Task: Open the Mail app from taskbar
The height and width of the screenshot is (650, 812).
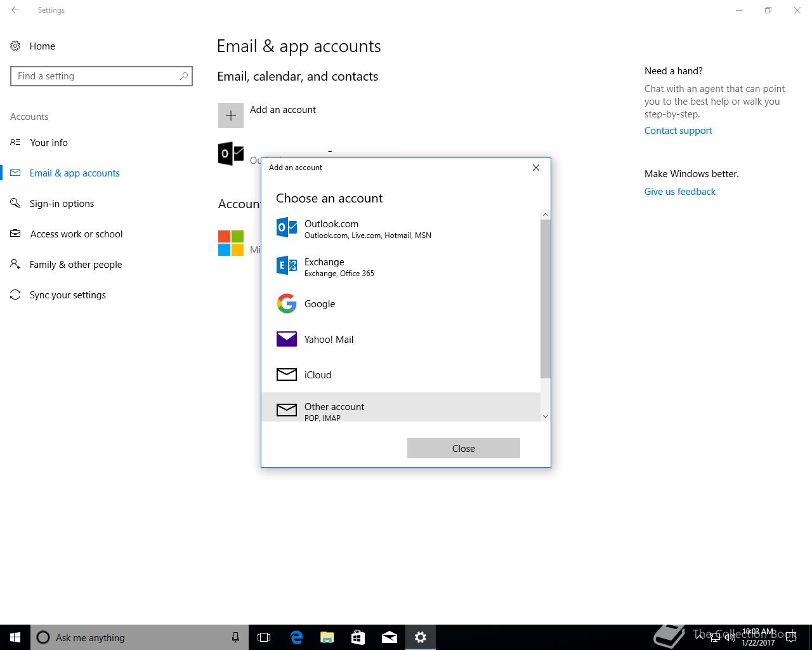Action: (x=390, y=637)
